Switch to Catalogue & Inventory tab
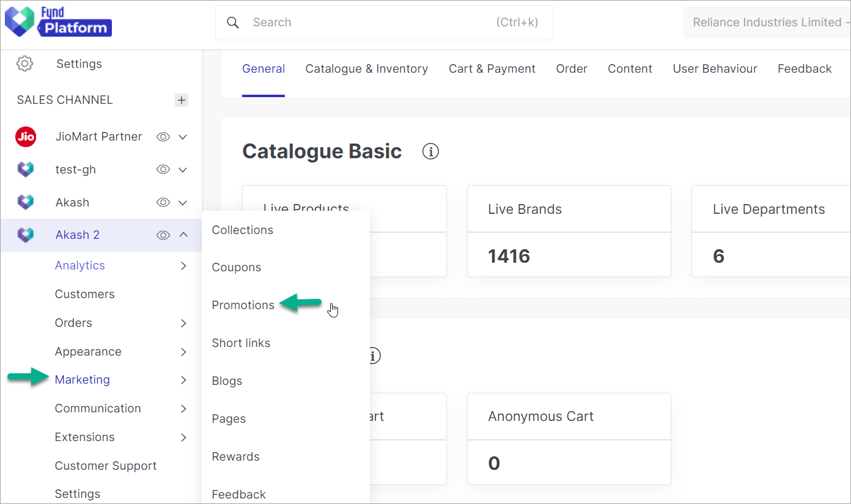Image resolution: width=851 pixels, height=504 pixels. pyautogui.click(x=367, y=69)
